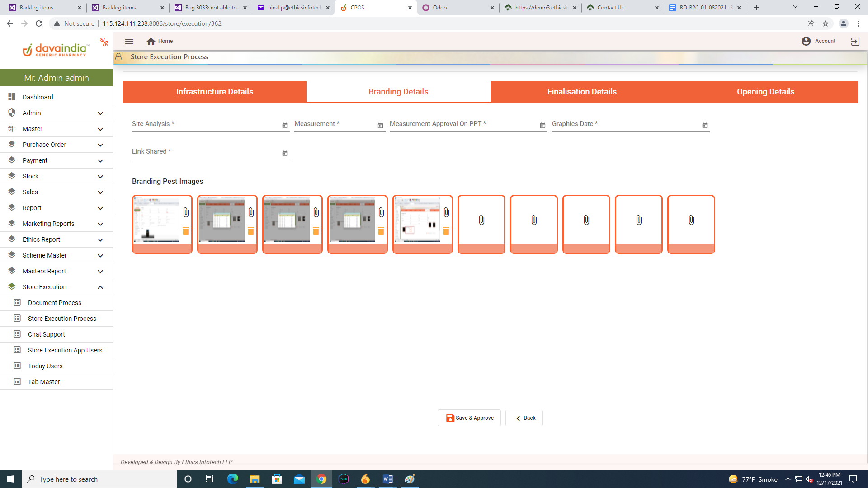Switch to Finalisation Details tab
868x488 pixels.
(582, 92)
